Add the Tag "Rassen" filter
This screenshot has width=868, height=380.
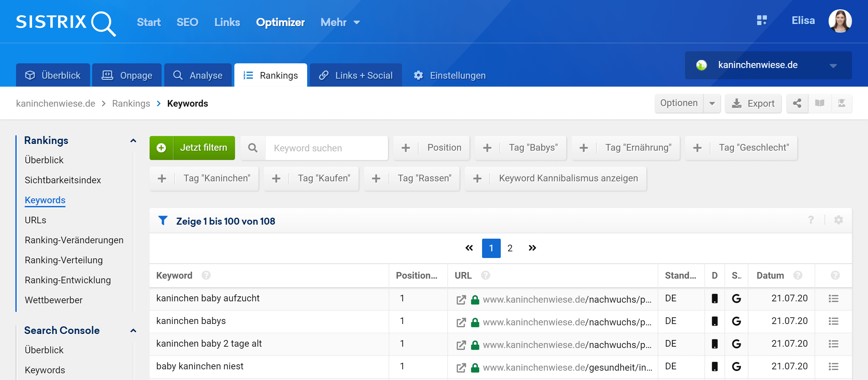tap(411, 178)
